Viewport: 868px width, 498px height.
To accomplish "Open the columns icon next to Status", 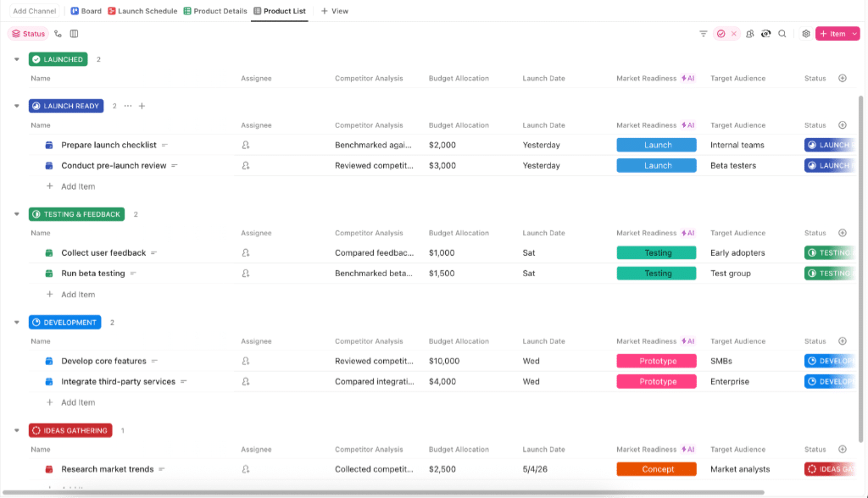I will (74, 34).
